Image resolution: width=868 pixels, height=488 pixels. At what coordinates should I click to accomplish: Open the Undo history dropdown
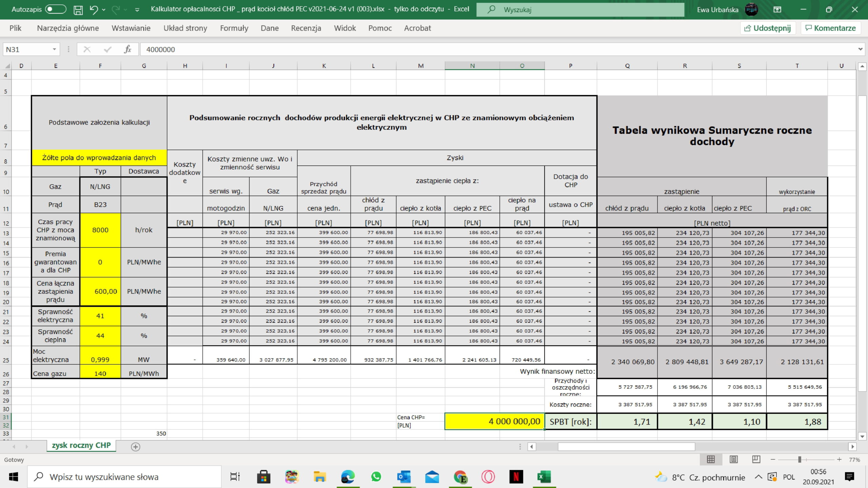(x=104, y=10)
